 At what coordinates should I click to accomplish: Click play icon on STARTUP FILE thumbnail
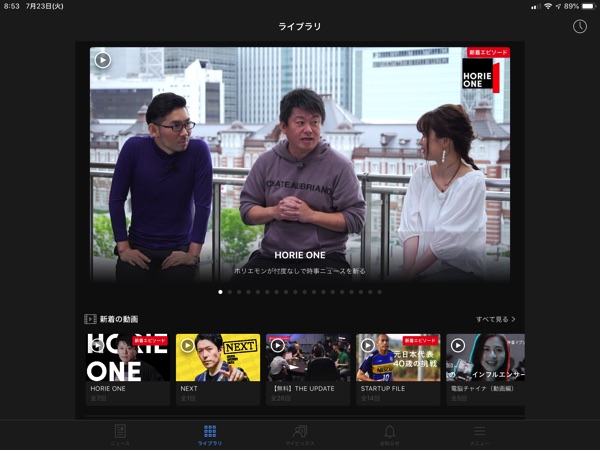pyautogui.click(x=368, y=345)
